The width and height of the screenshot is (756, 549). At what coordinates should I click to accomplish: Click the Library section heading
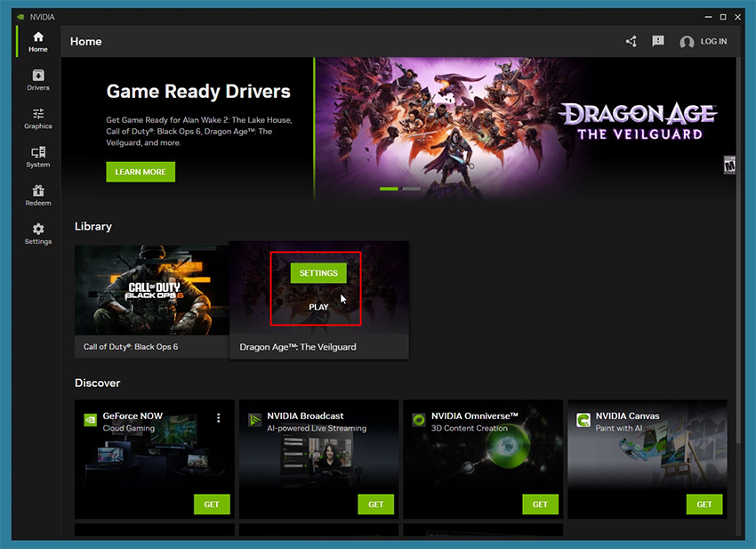93,226
